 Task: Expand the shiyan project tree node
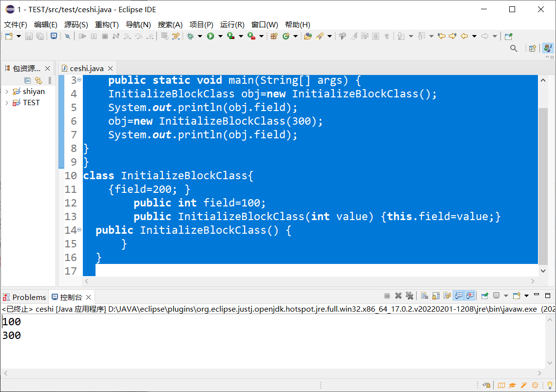click(7, 92)
